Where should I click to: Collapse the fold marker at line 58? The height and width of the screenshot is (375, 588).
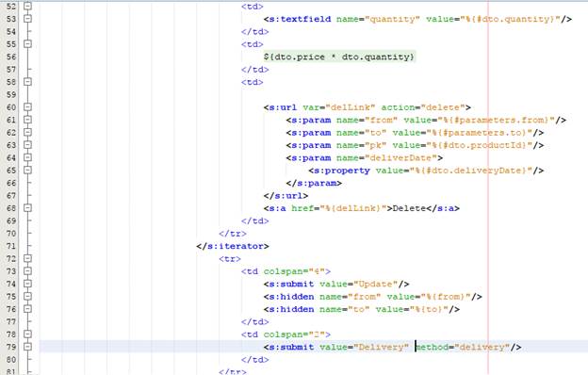[x=27, y=82]
